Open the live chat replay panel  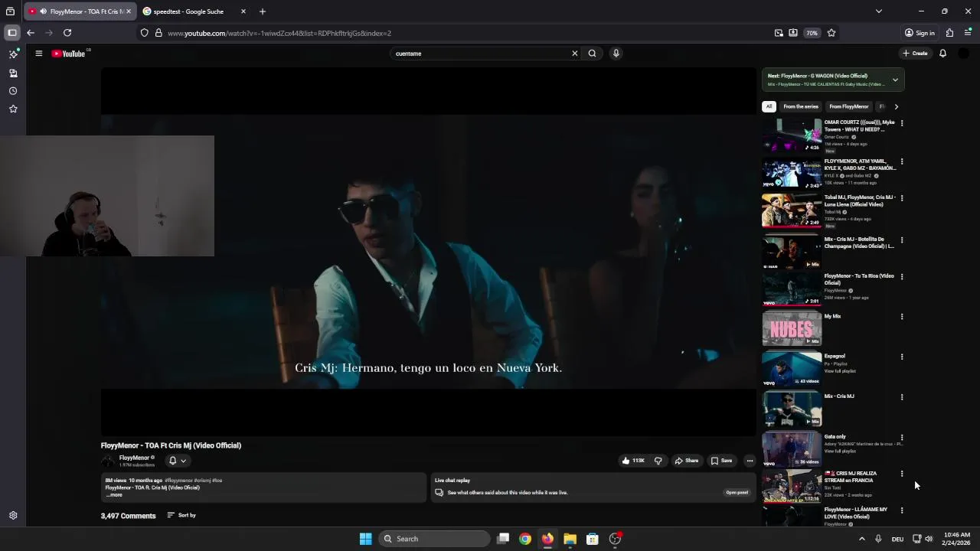click(737, 493)
